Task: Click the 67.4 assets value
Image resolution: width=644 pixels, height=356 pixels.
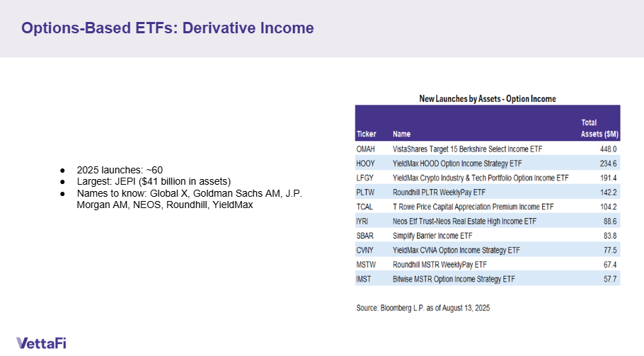Action: point(610,265)
